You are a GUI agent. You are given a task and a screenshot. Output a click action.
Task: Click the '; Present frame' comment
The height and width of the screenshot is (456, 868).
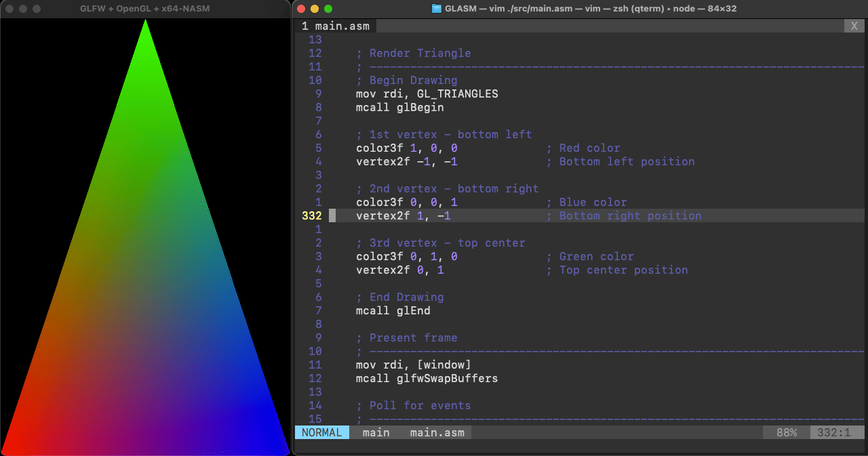click(x=407, y=338)
